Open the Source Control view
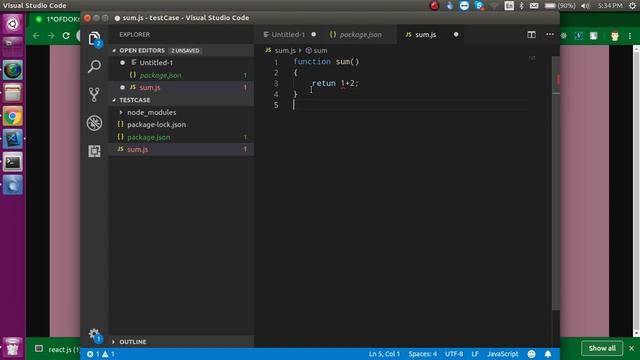Image resolution: width=640 pixels, height=360 pixels. 94,95
